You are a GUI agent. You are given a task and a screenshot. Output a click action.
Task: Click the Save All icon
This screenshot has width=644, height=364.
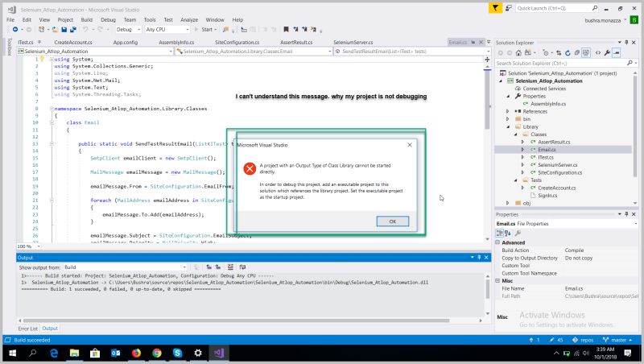pyautogui.click(x=73, y=30)
